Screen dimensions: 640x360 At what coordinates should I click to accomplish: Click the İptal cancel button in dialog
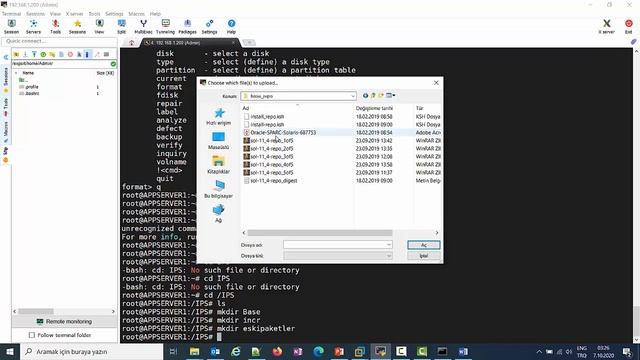(424, 256)
